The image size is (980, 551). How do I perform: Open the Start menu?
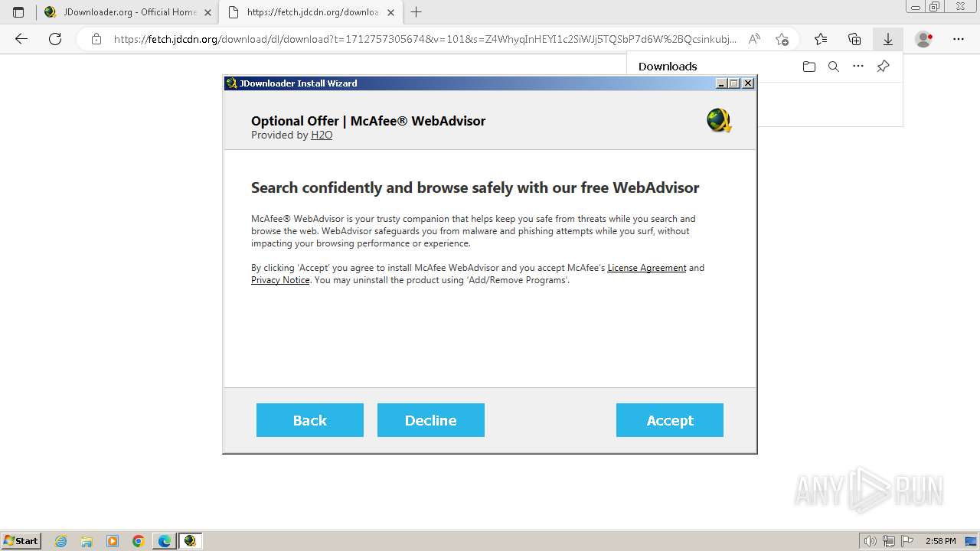pyautogui.click(x=21, y=541)
